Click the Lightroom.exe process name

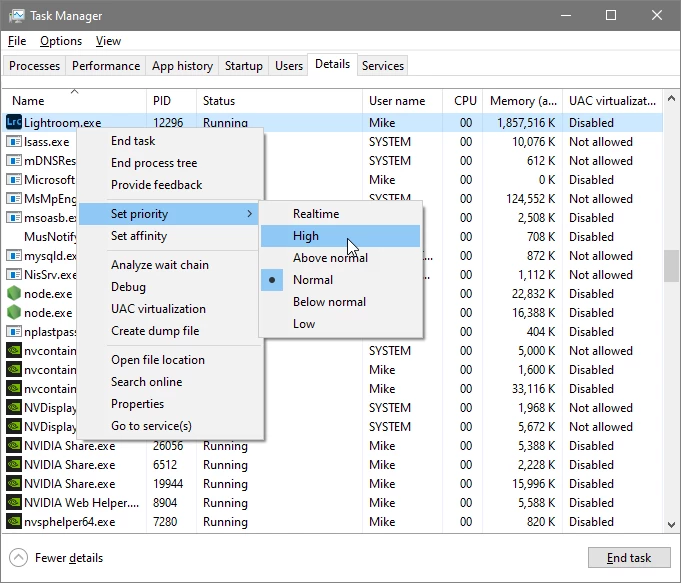point(63,123)
